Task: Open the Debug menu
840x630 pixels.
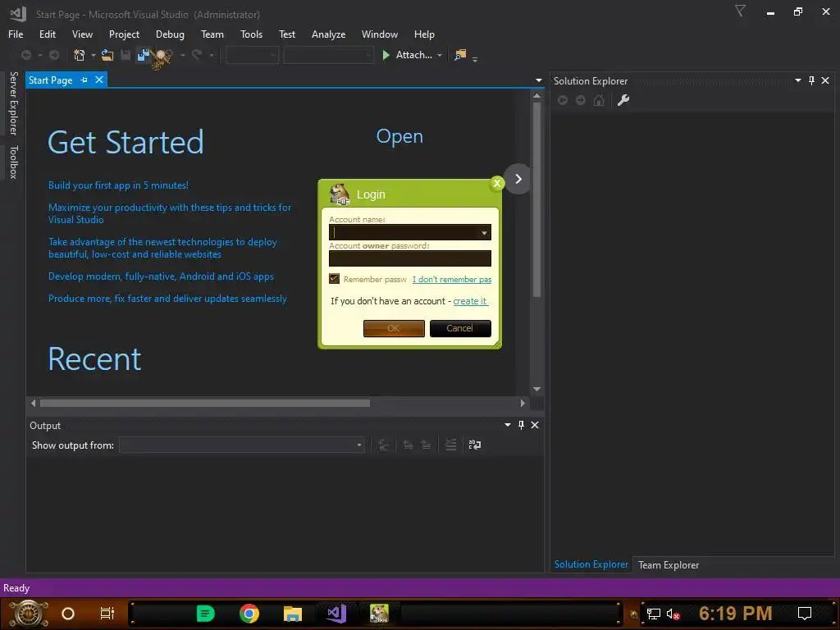Action: click(170, 34)
